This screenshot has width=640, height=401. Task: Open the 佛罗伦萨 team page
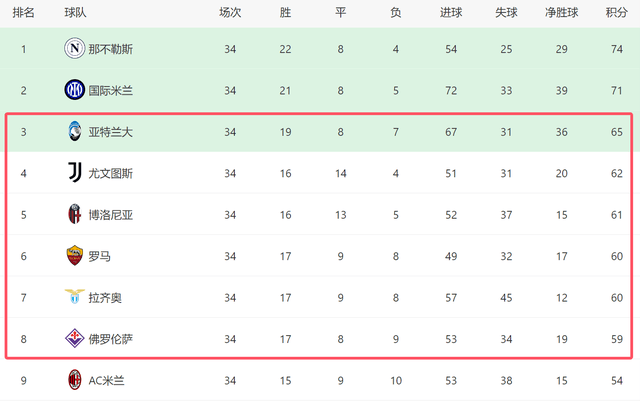coord(110,339)
